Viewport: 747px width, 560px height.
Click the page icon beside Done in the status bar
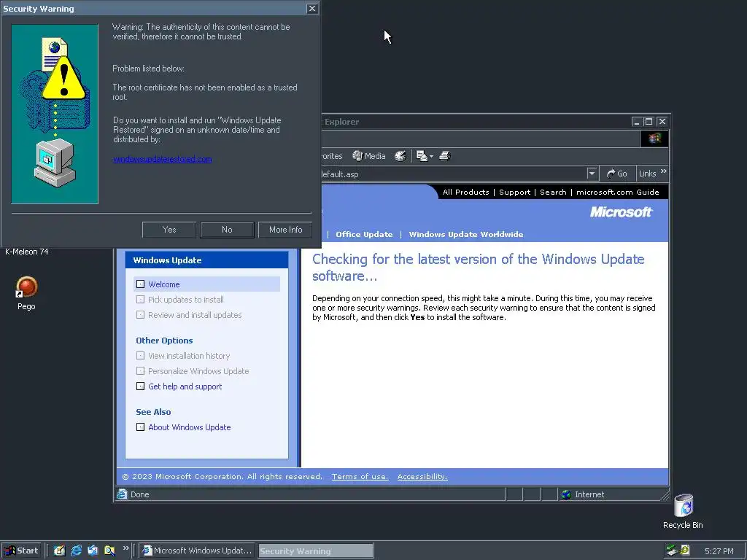pyautogui.click(x=122, y=494)
